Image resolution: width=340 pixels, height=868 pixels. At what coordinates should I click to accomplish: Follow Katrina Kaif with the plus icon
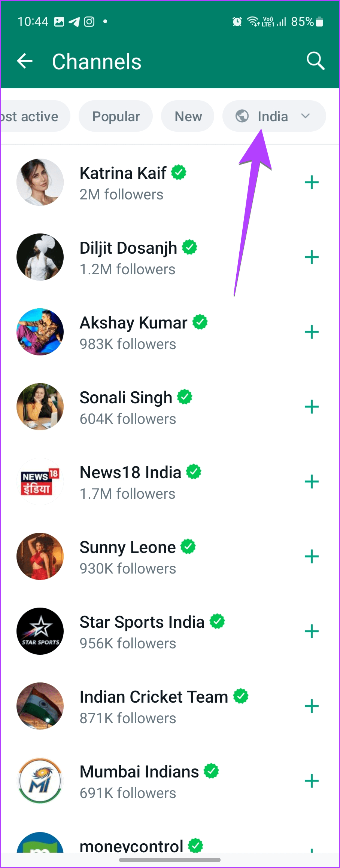tap(312, 183)
